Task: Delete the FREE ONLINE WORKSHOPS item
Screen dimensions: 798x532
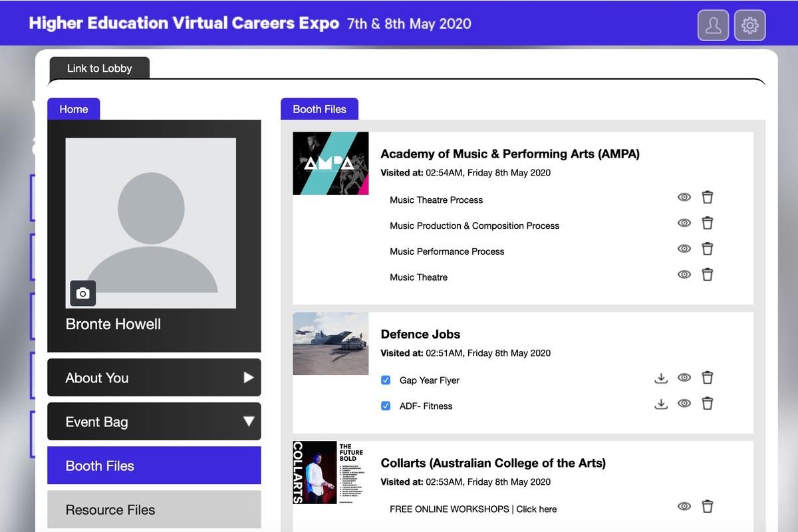Action: point(708,507)
